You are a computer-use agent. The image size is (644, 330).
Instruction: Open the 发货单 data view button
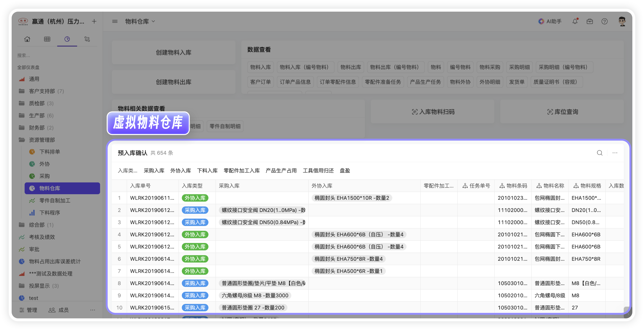(517, 82)
